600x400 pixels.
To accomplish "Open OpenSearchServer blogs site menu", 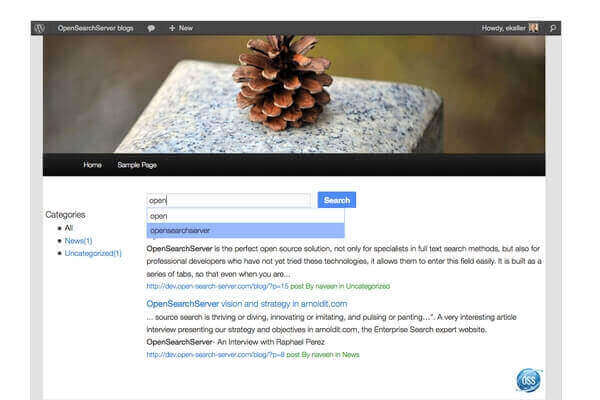I will pyautogui.click(x=95, y=28).
